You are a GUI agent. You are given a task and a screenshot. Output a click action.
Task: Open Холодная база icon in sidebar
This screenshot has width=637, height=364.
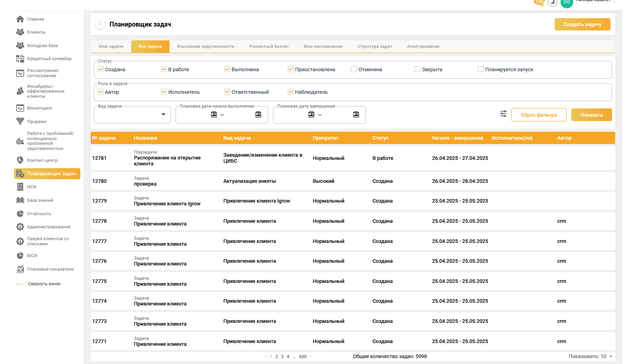pyautogui.click(x=20, y=45)
